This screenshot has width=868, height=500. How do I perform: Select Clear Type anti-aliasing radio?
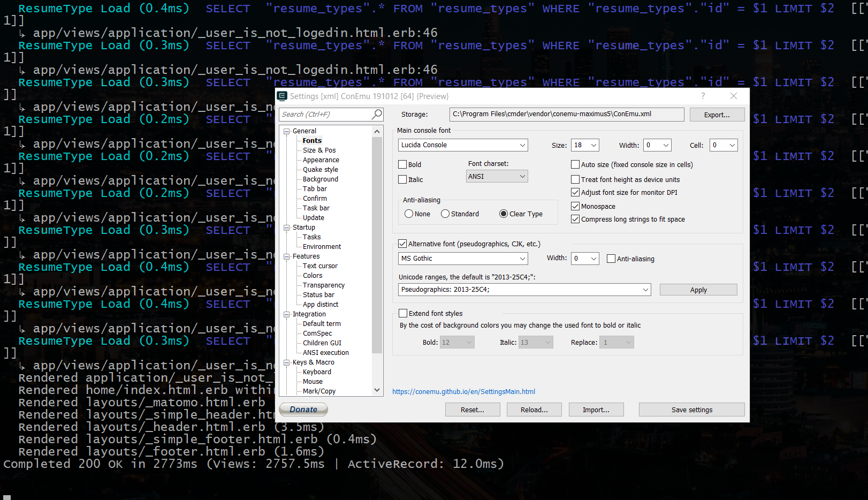(x=504, y=214)
